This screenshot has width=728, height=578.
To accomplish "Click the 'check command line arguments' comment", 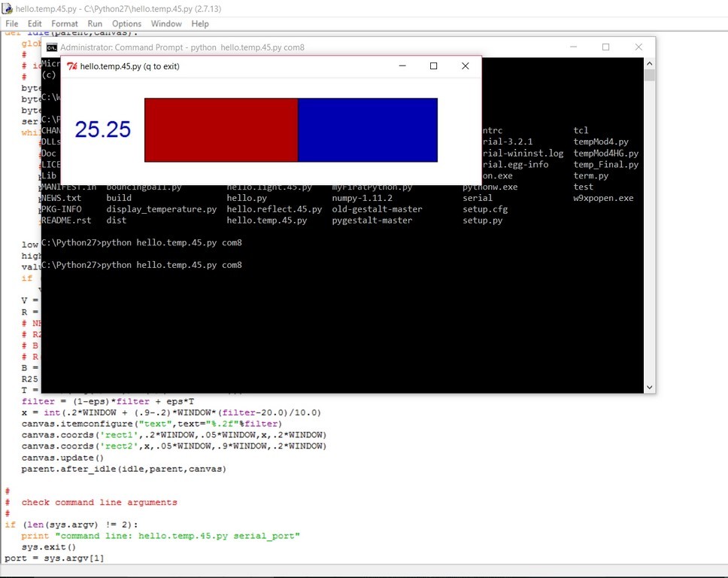I will pos(99,502).
